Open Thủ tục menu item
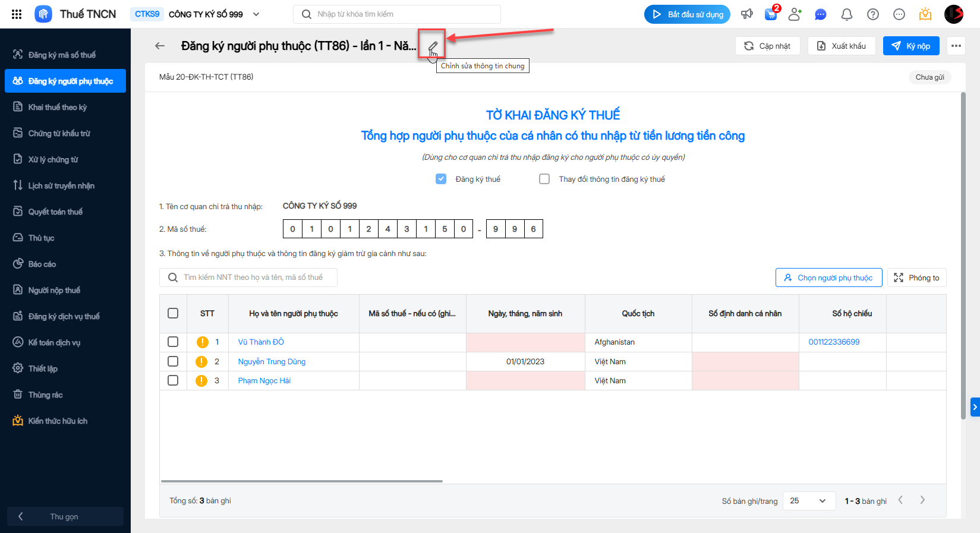 65,238
